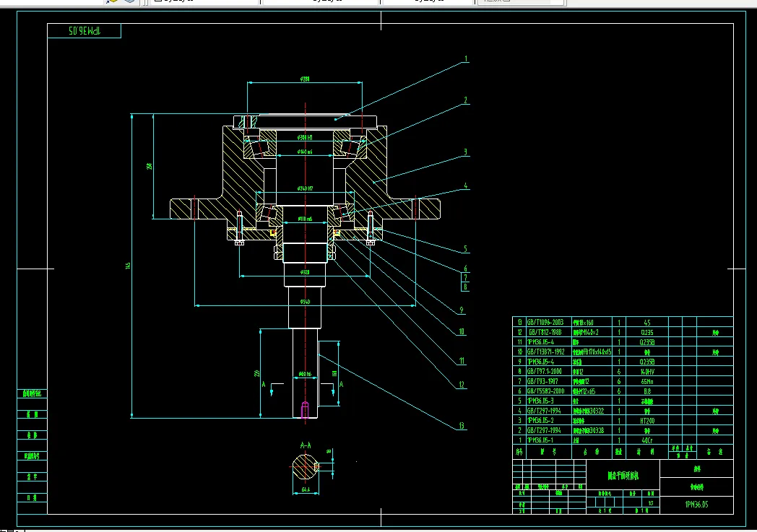The height and width of the screenshot is (532, 757).
Task: Select the M12×65 bolt name cell
Action: tap(592, 391)
